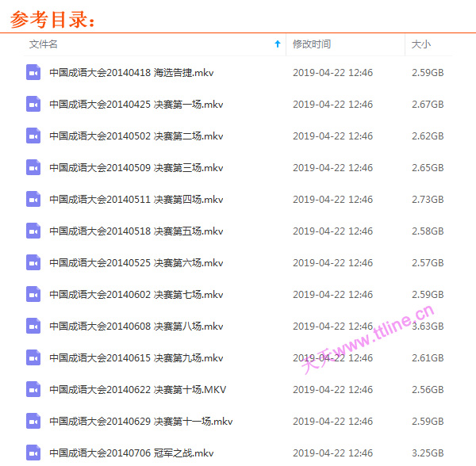Click video icon for 决赛第四场.mkv
Screen dimensions: 476x466
33,200
